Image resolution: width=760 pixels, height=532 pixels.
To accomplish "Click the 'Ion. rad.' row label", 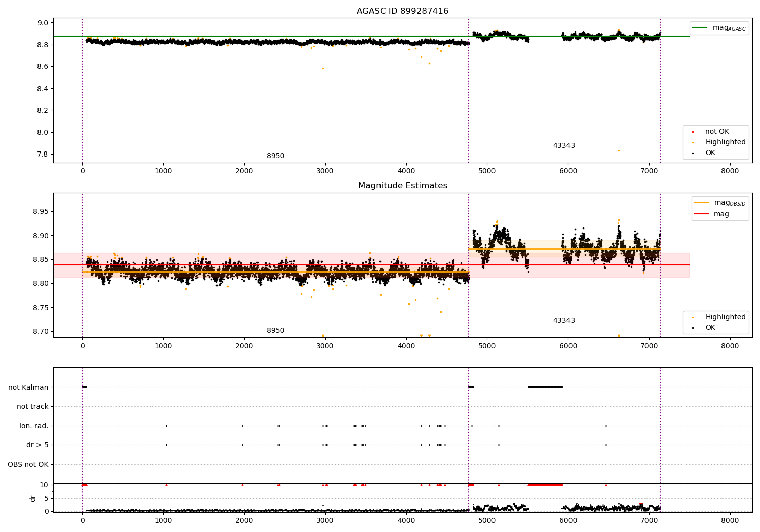I will (x=34, y=426).
